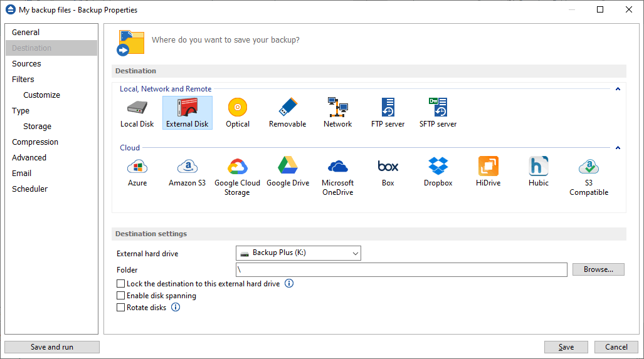Go to Sources page
Viewport: 644px width, 359px height.
pyautogui.click(x=51, y=64)
